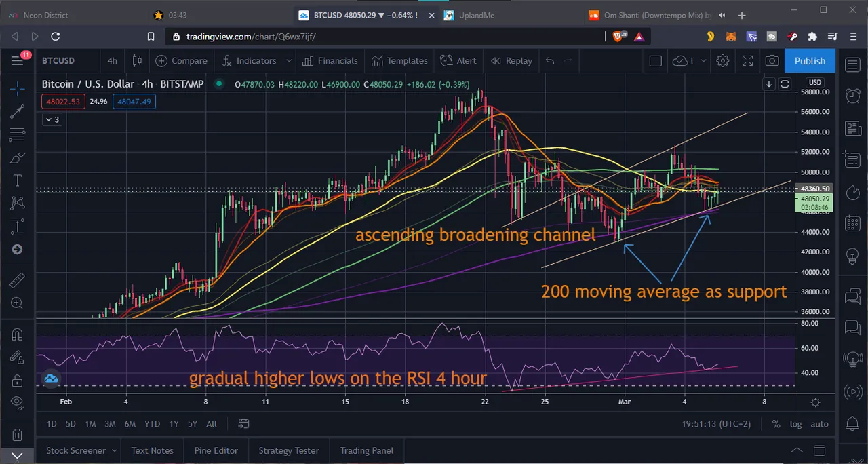Select the crosshair cursor tool
This screenshot has height=464, width=868.
[x=18, y=88]
